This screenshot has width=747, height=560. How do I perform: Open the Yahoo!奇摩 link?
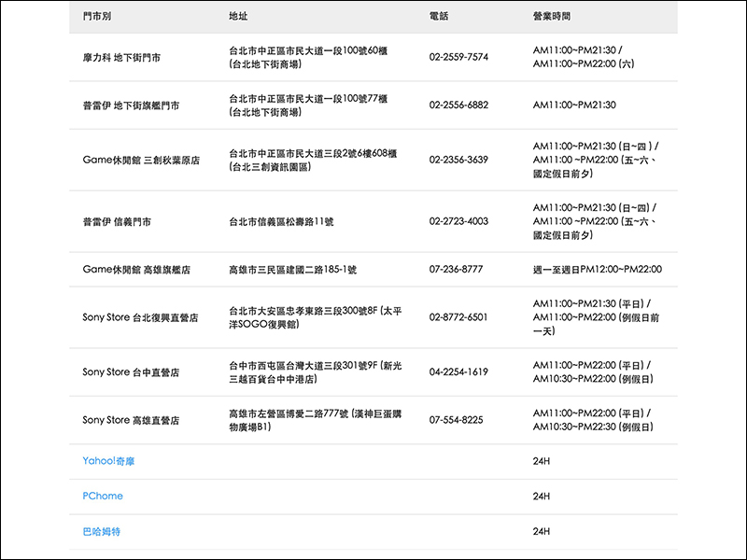(108, 461)
